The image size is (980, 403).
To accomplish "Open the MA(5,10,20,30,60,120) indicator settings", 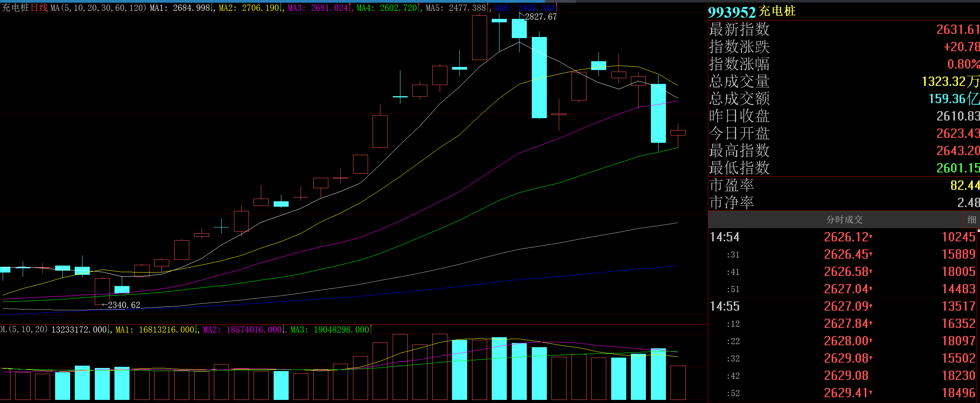I will click(x=98, y=8).
